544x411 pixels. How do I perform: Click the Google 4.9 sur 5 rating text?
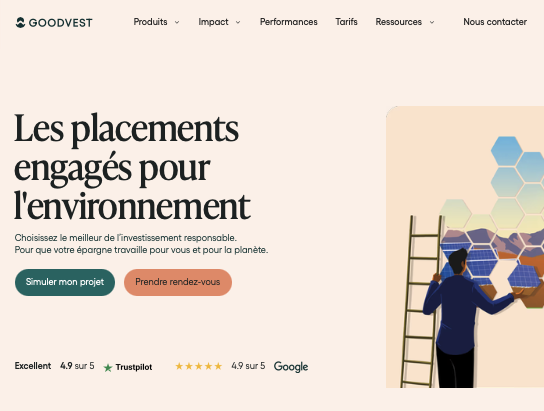coord(248,366)
